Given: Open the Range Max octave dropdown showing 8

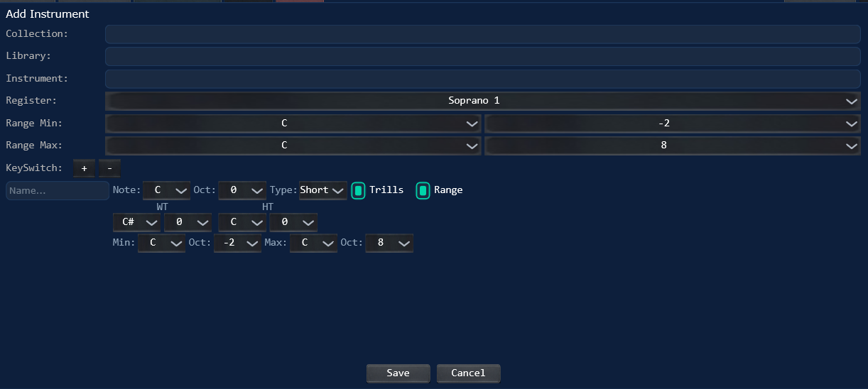Looking at the screenshot, I should pyautogui.click(x=673, y=146).
